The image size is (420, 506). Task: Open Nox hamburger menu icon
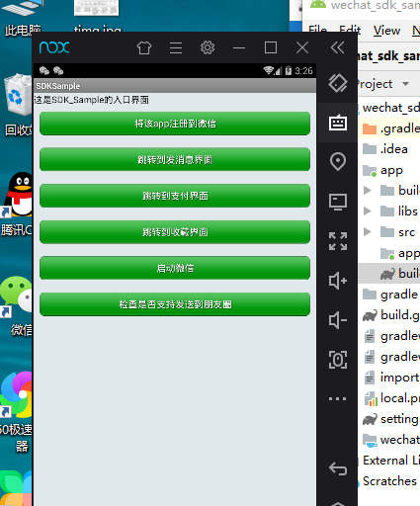(176, 47)
